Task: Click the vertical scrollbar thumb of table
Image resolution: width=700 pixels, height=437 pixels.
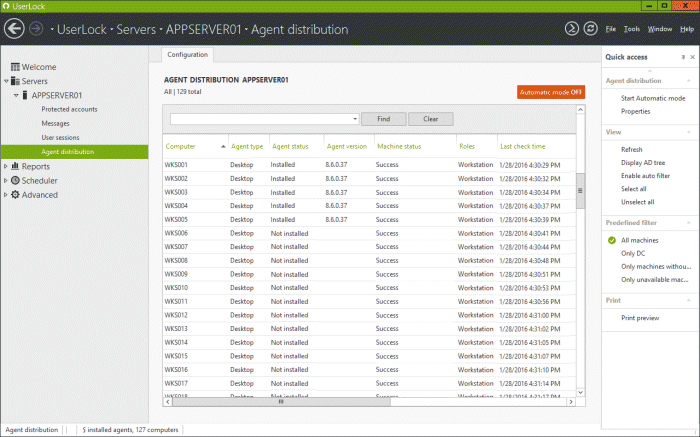Action: tap(580, 192)
